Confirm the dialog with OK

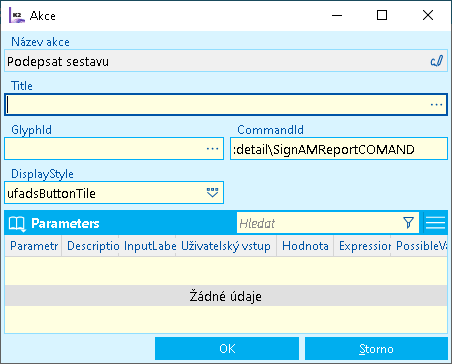point(227,349)
